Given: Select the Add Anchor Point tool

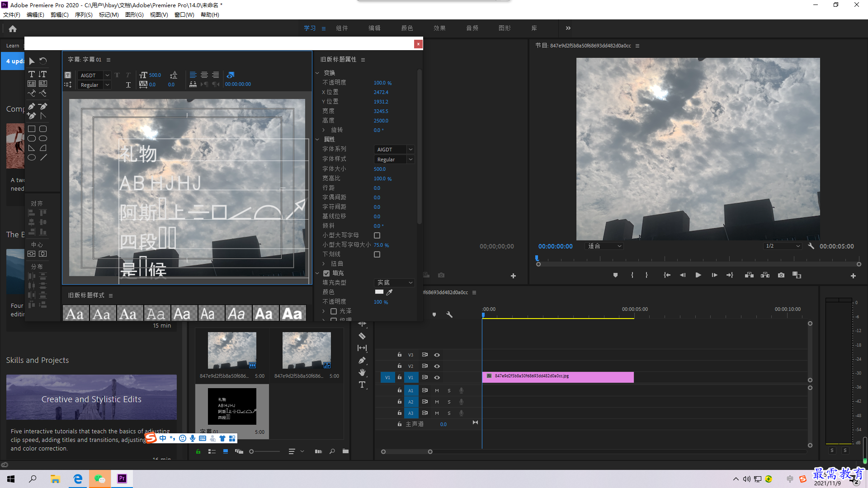Looking at the screenshot, I should [32, 116].
